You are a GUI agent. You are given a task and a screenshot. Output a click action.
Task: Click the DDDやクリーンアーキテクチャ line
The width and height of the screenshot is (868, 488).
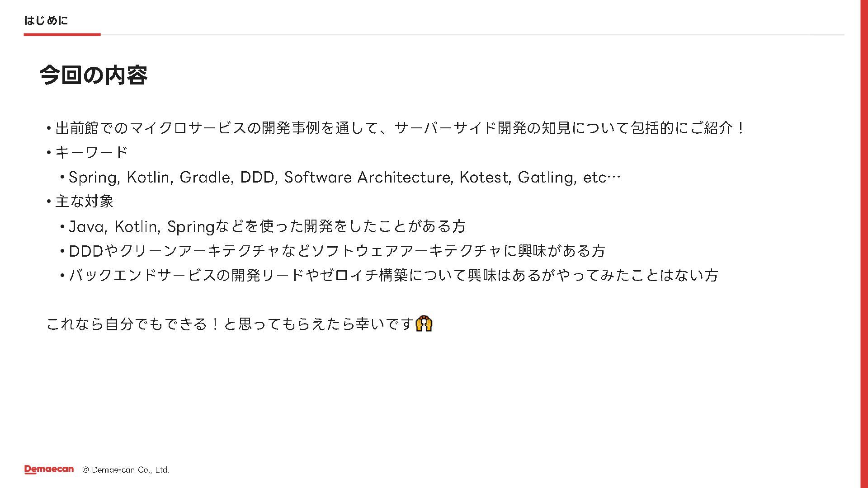[337, 251]
